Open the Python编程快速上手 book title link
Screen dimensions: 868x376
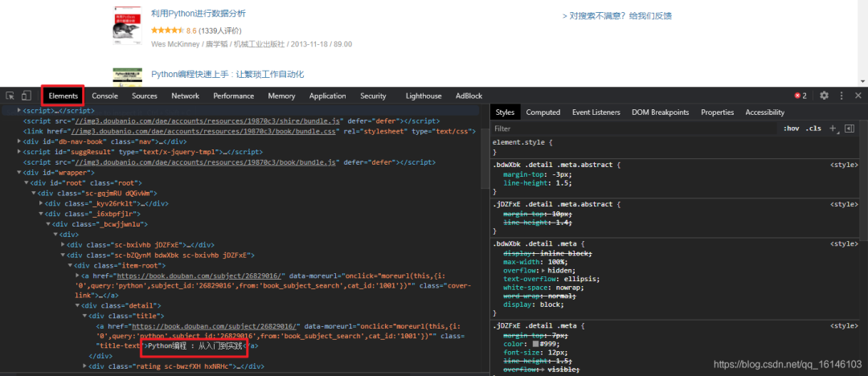[227, 74]
